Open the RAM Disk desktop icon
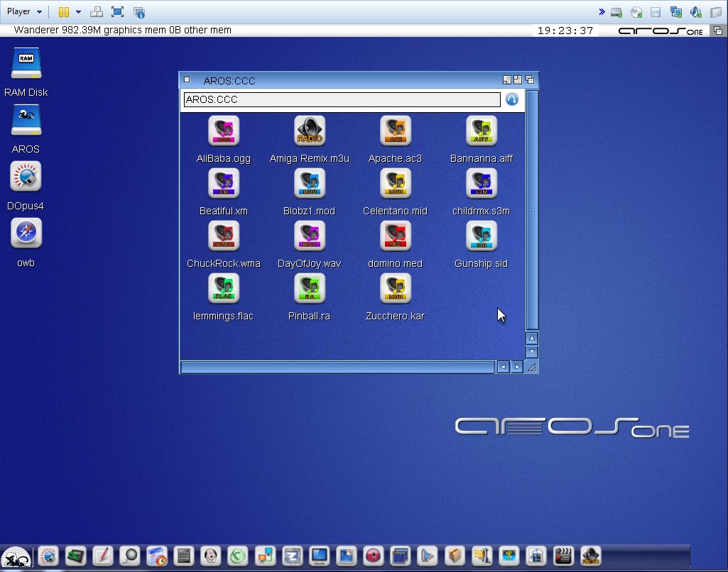This screenshot has width=728, height=572. click(26, 65)
